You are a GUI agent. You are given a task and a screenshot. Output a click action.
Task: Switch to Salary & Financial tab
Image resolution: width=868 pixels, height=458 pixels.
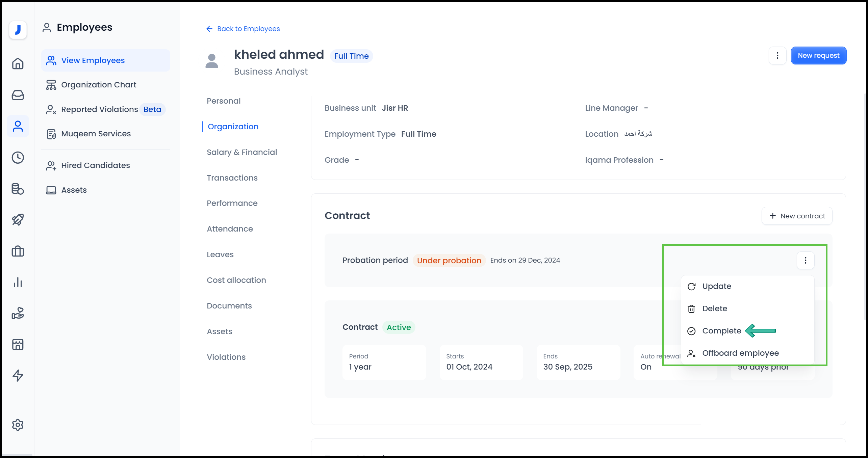click(242, 152)
